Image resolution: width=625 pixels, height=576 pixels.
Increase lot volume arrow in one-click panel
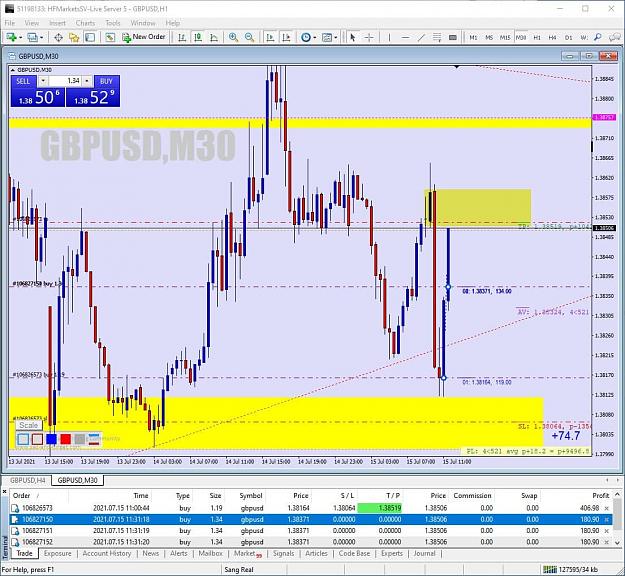87,81
